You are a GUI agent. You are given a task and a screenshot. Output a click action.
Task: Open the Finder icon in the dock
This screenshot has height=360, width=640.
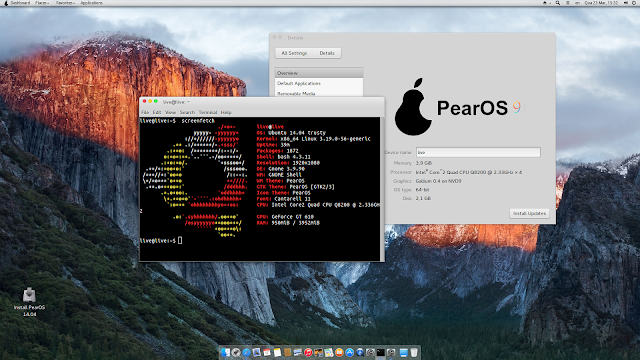[x=226, y=353]
